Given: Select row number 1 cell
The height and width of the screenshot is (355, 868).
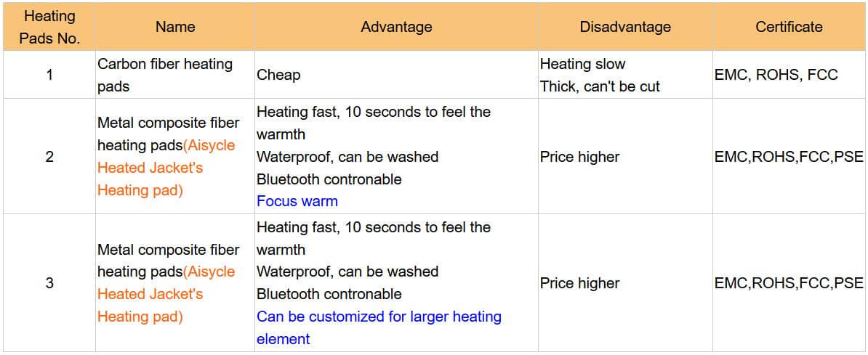Looking at the screenshot, I should coord(49,75).
